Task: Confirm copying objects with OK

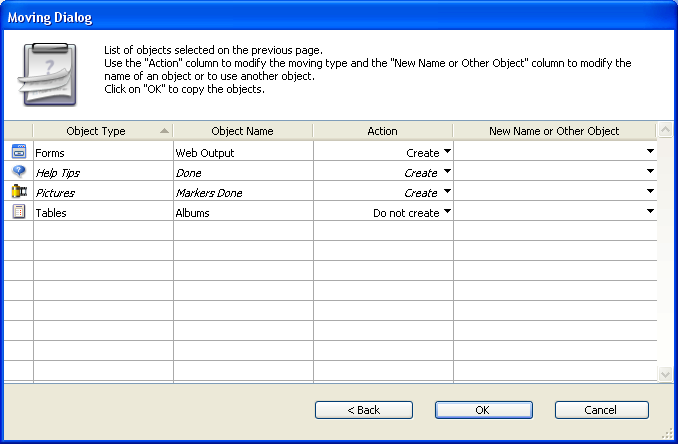Action: [x=482, y=410]
